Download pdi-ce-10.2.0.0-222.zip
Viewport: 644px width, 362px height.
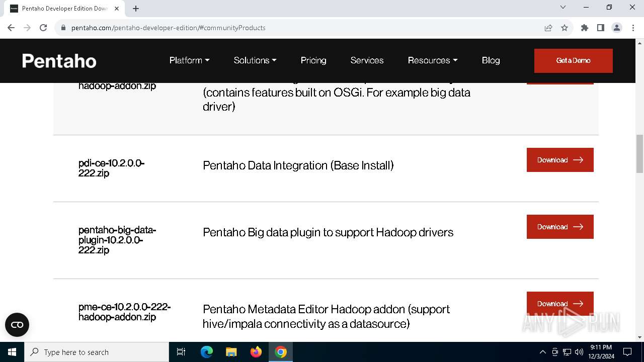560,160
